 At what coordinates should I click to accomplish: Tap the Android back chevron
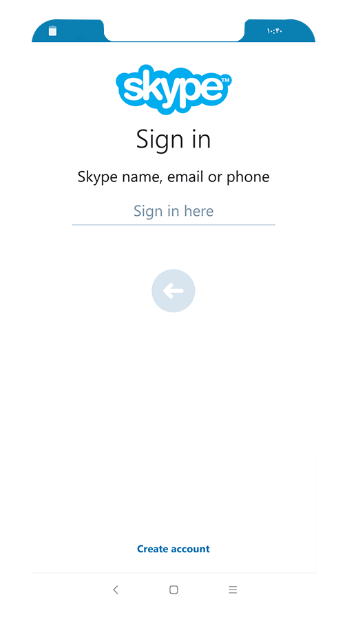[x=115, y=590]
